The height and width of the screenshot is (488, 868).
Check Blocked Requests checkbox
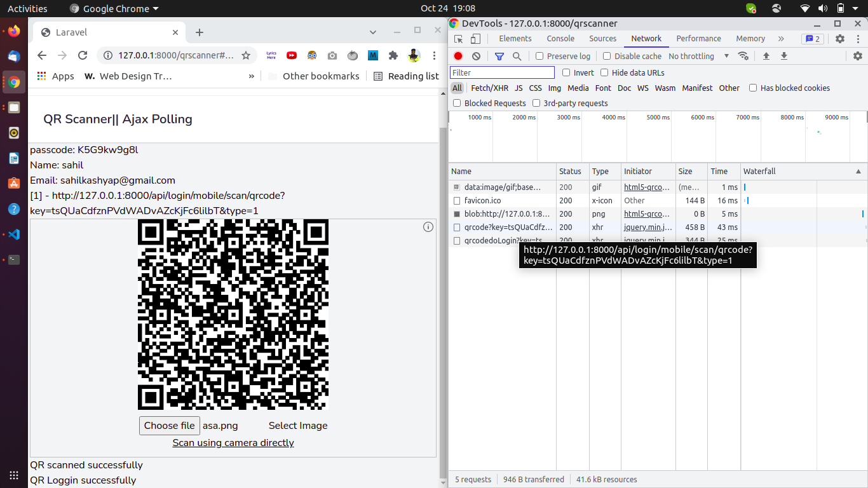tap(457, 103)
